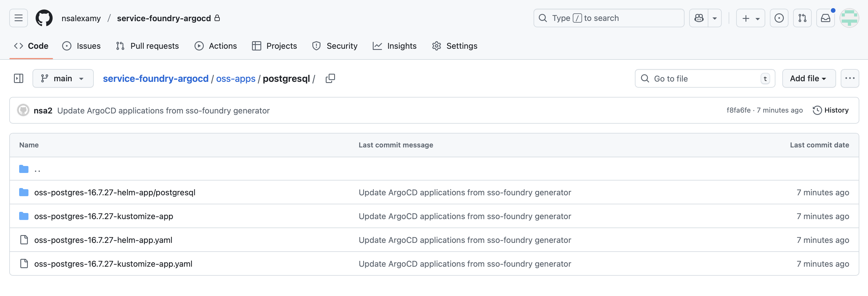Open the parent directory folder icon
This screenshot has height=296, width=868.
[24, 169]
